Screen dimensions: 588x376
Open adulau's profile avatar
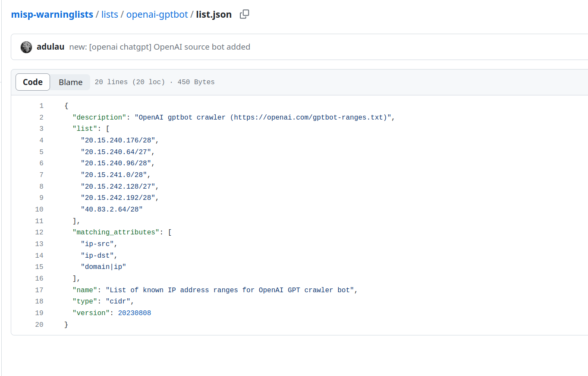click(26, 47)
